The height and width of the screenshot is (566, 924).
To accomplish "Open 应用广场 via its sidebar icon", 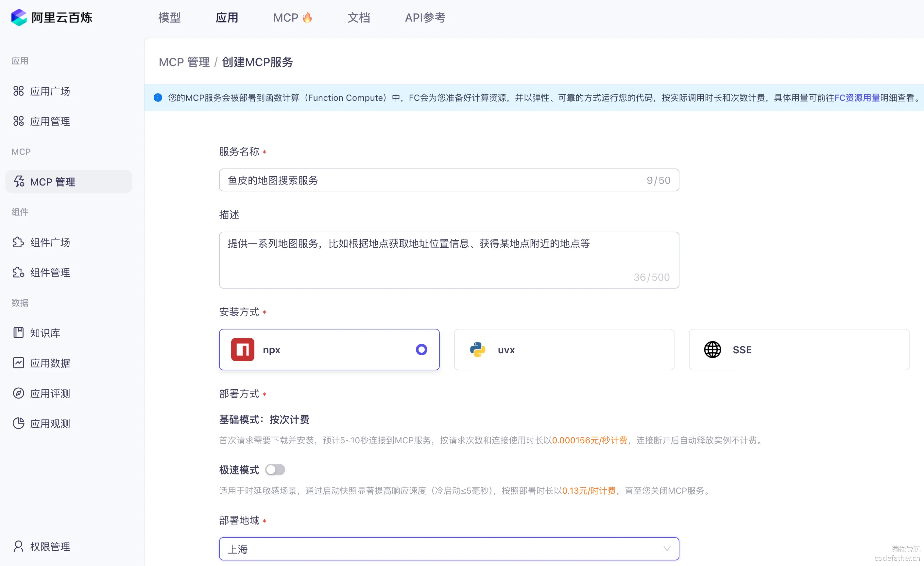I will pos(18,91).
